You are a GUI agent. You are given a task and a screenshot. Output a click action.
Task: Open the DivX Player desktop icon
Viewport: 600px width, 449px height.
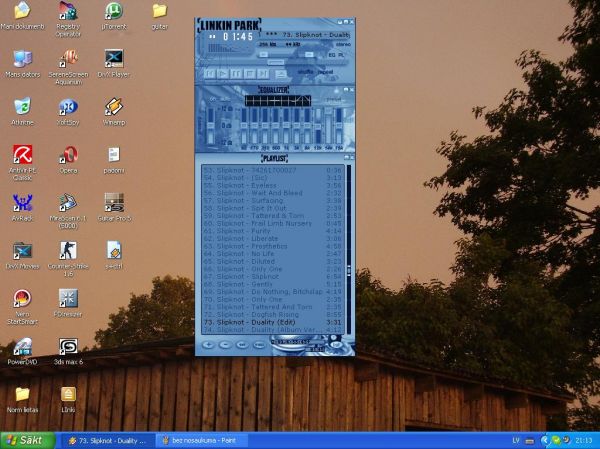114,64
